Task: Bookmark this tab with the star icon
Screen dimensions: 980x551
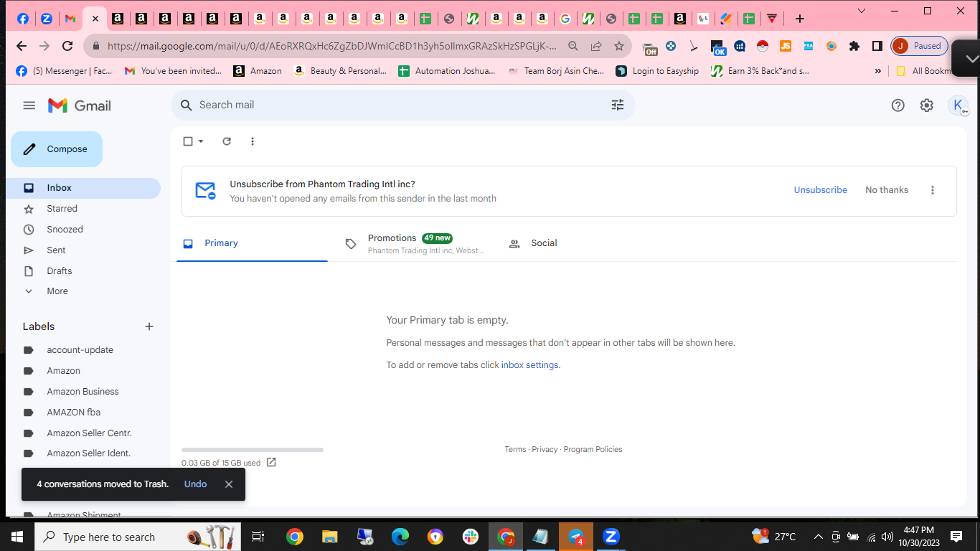Action: pyautogui.click(x=619, y=46)
